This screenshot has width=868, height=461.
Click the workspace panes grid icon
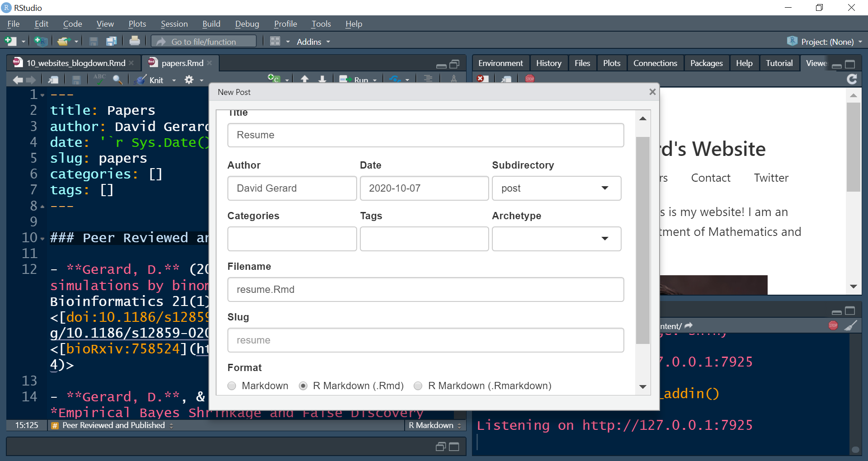coord(275,41)
